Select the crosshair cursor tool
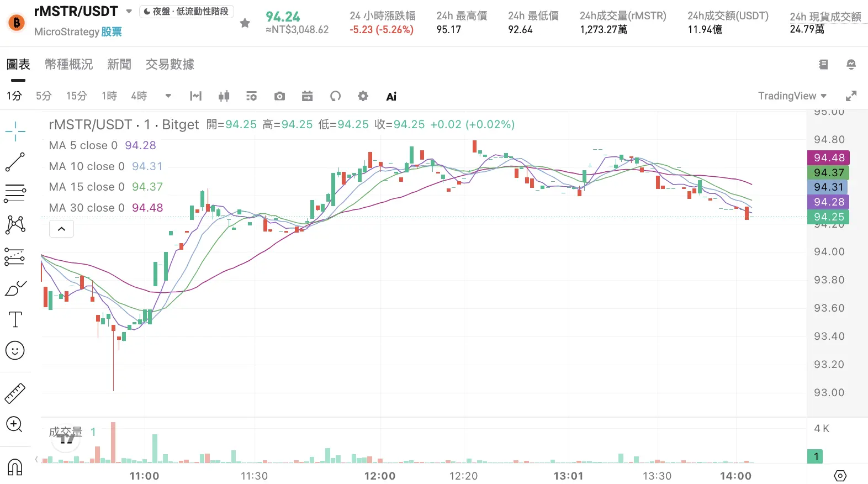This screenshot has width=868, height=484. pyautogui.click(x=15, y=131)
